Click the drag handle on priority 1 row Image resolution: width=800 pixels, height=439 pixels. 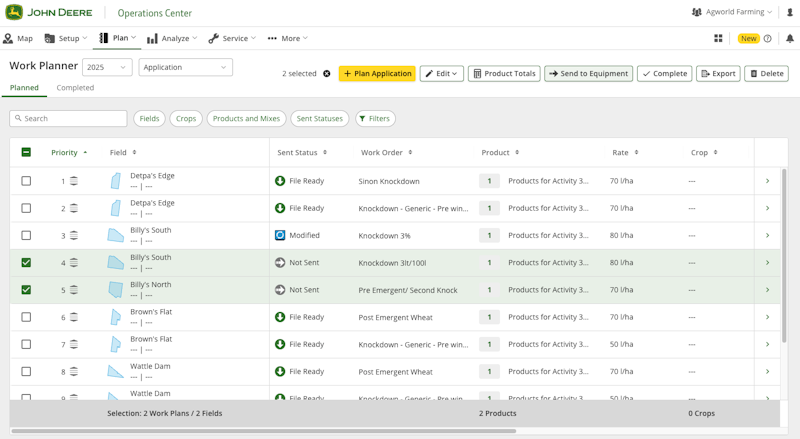pos(74,181)
